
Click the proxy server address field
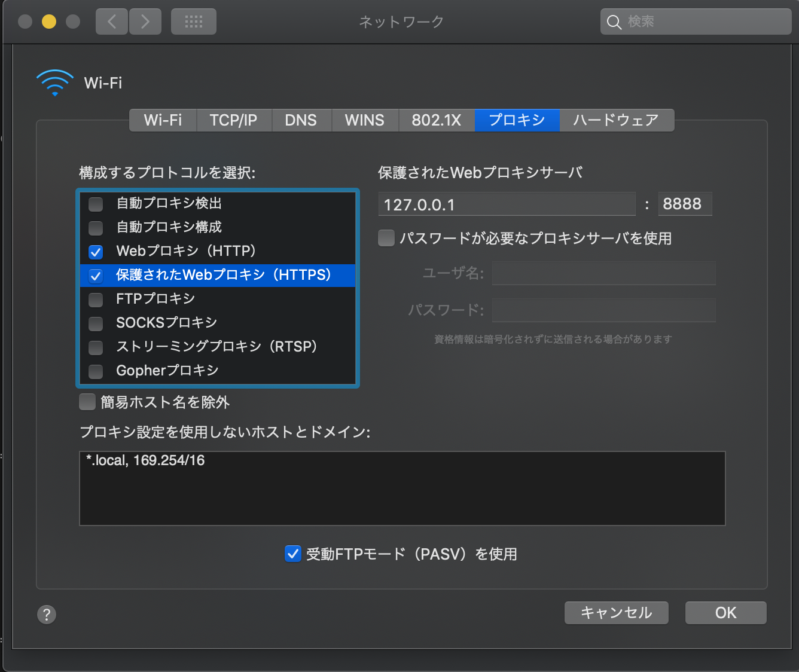pos(507,204)
